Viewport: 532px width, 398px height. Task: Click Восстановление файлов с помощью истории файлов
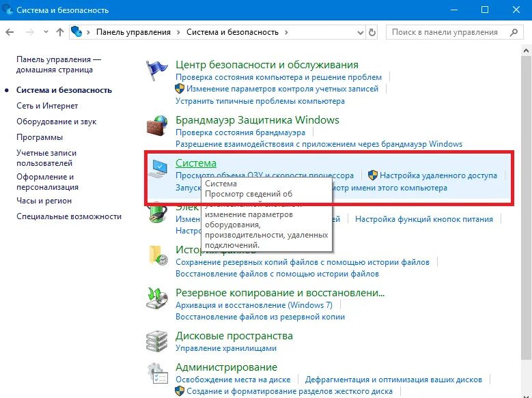(277, 274)
